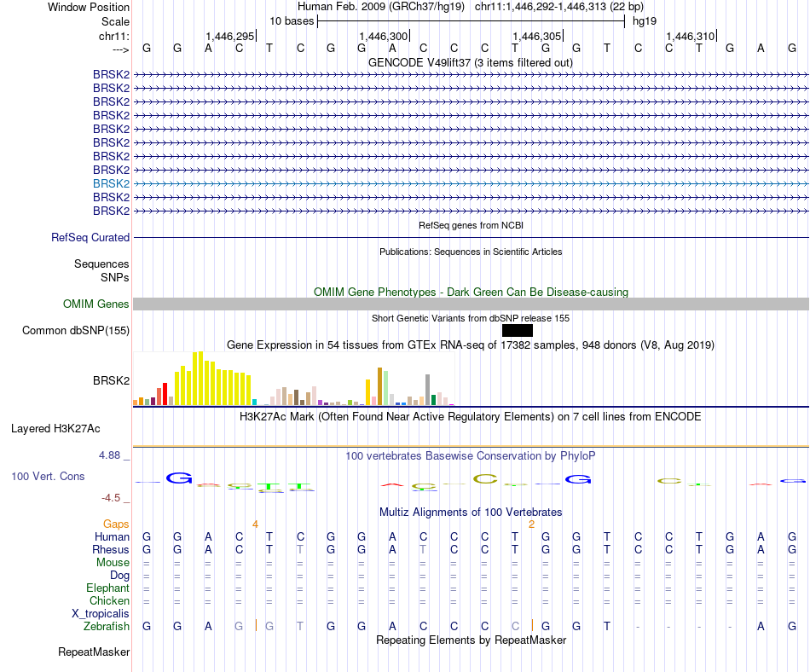
Task: Click the 1,446,295 position marker
Action: point(230,36)
